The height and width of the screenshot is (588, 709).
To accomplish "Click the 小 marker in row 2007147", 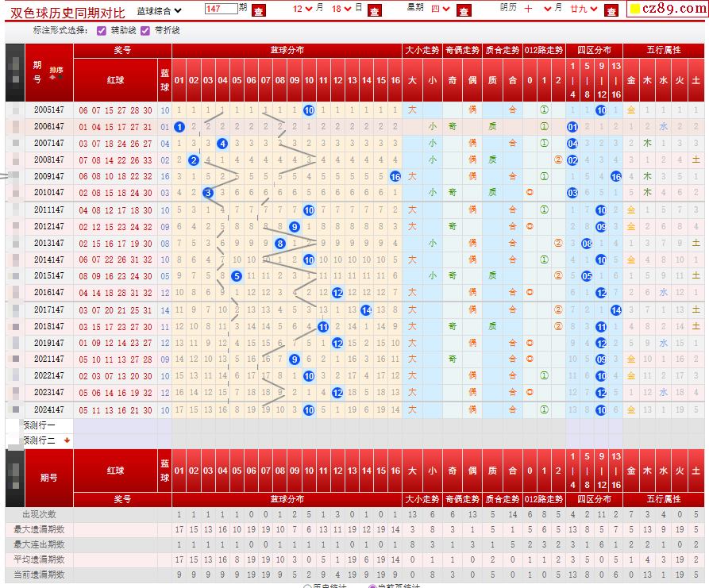I will click(x=432, y=143).
